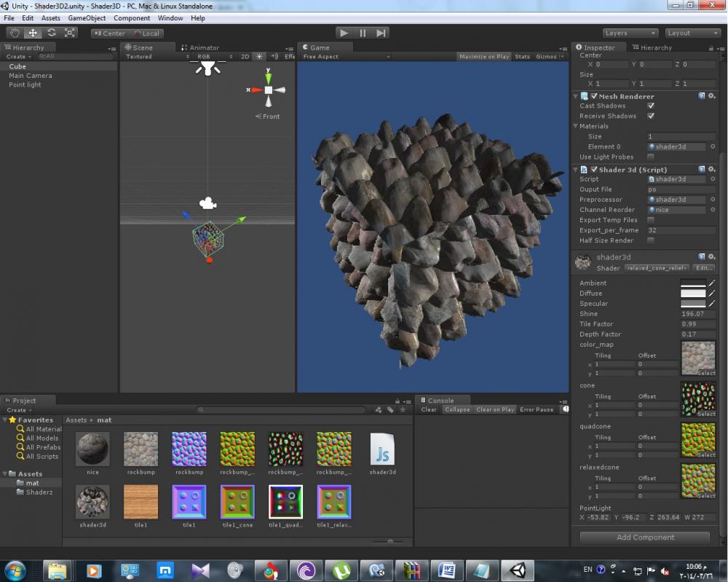Click the Pause button
Screen dimensions: 728x582
363,33
